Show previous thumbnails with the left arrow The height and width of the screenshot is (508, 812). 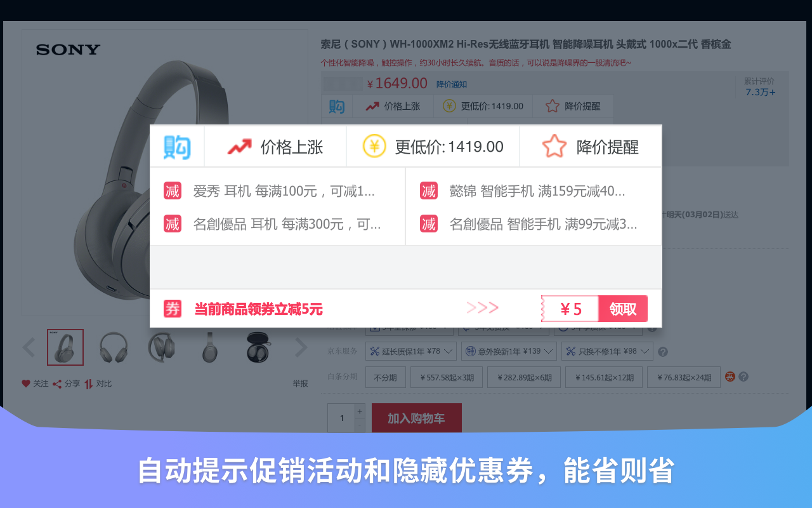[x=29, y=347]
